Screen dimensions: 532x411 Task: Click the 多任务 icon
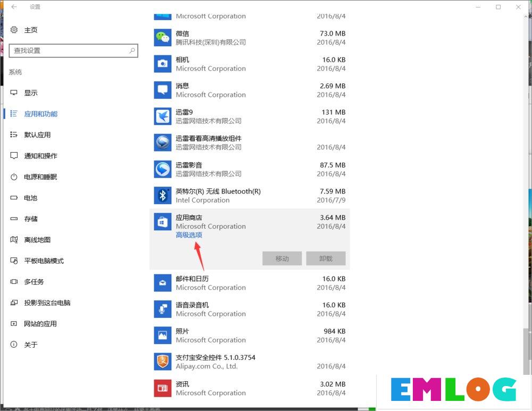point(14,282)
